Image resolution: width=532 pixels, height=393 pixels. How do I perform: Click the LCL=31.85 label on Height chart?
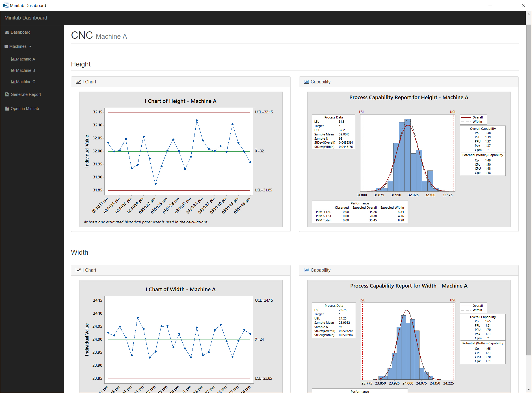263,190
